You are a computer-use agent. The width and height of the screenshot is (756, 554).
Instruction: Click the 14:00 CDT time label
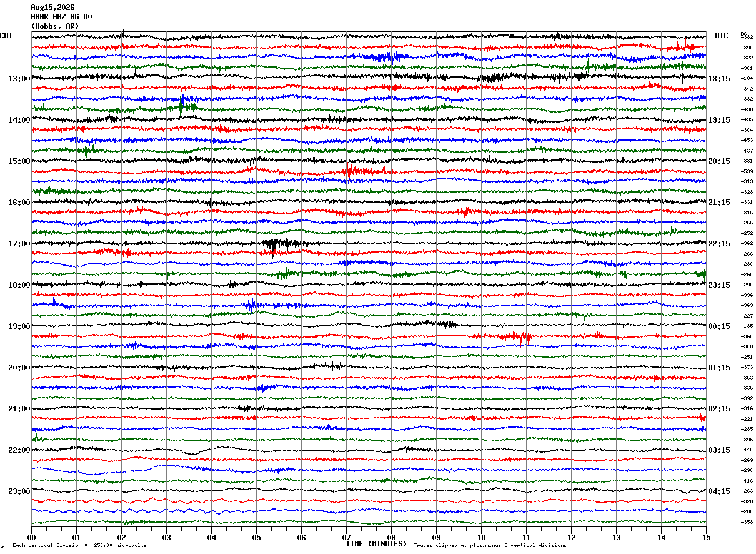pyautogui.click(x=19, y=120)
